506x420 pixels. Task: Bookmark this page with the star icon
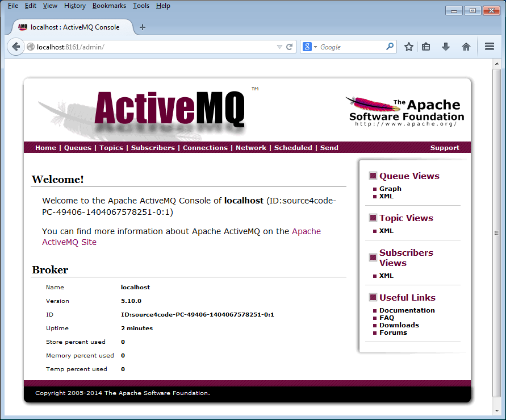tap(408, 47)
